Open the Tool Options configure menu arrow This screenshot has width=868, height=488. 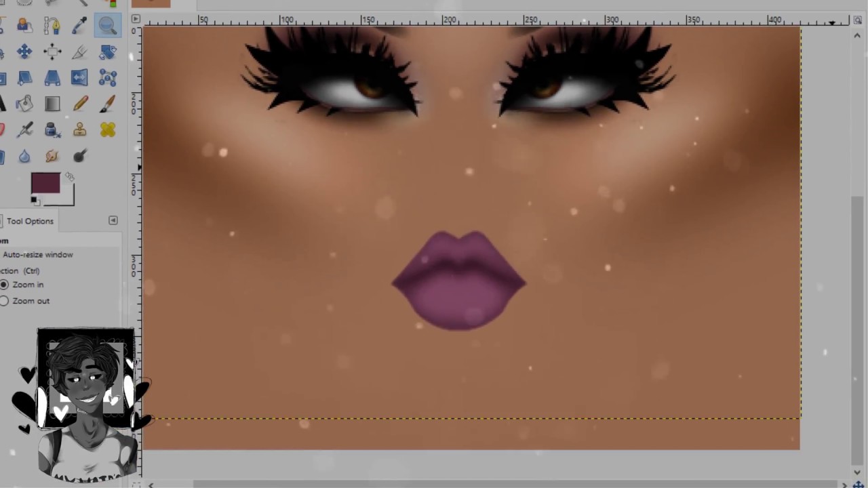[113, 220]
